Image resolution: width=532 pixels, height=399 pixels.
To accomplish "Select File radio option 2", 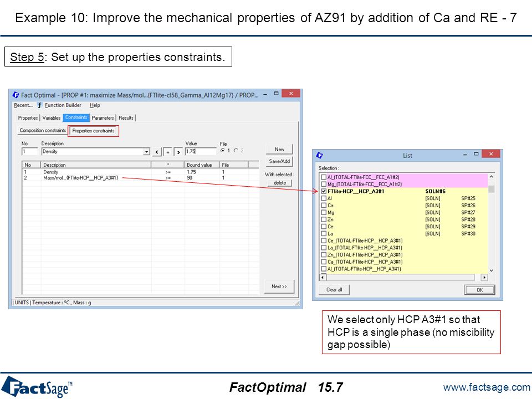I will point(236,150).
